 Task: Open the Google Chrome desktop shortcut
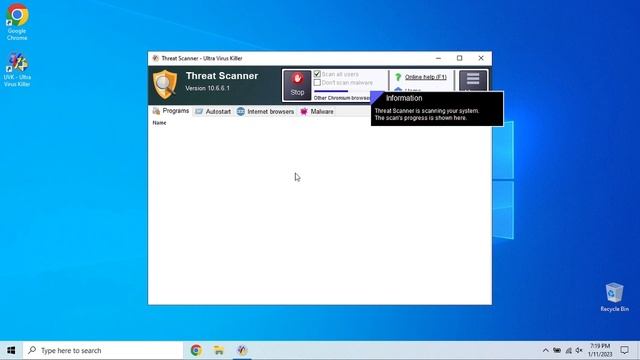point(17,22)
